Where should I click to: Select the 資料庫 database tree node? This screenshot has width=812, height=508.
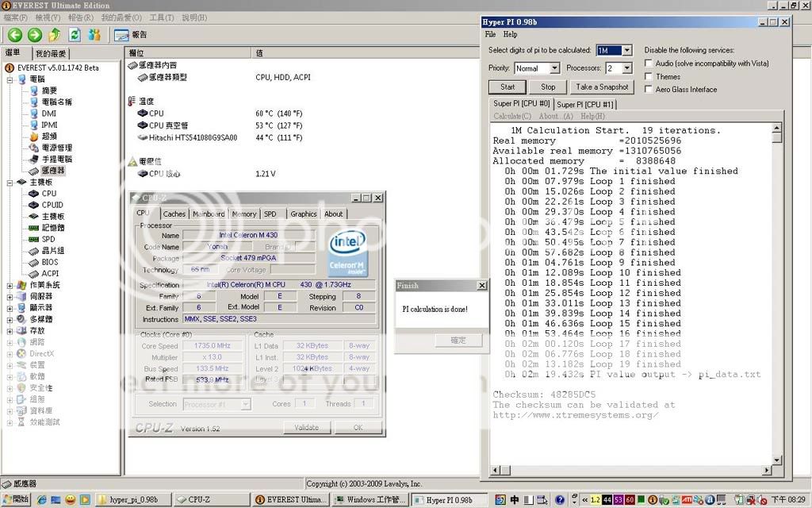(41, 410)
